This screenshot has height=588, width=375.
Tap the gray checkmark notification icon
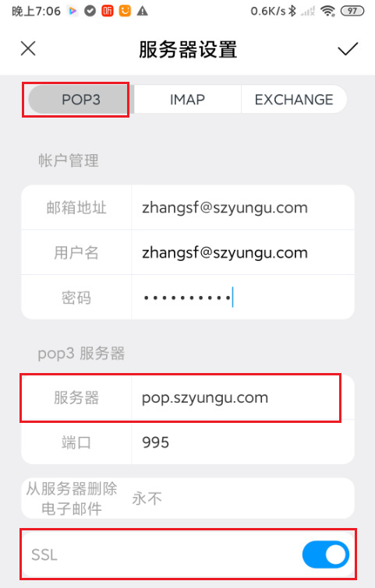[x=90, y=11]
